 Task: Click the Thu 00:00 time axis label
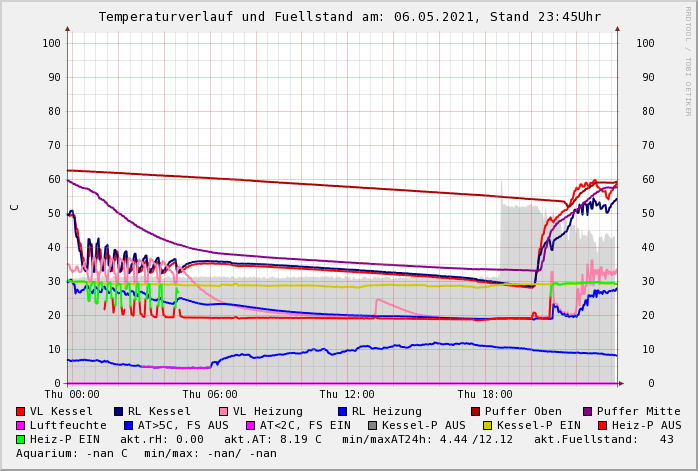(x=72, y=395)
